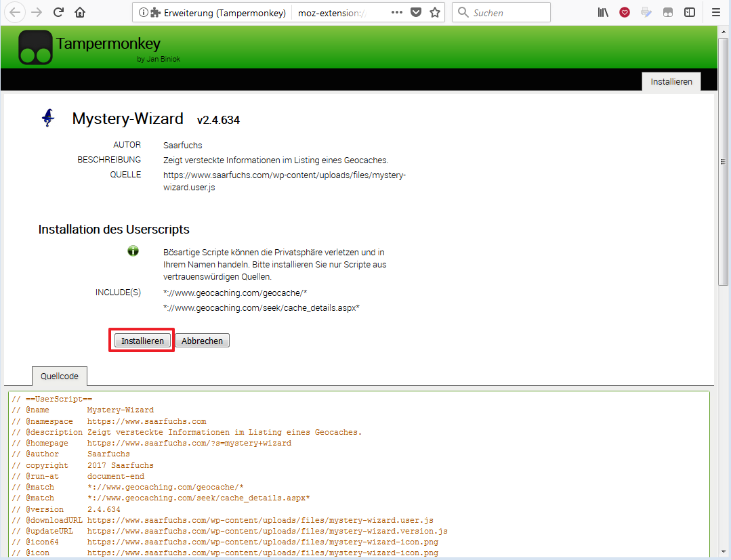Click the 'copyright 2017 Saarfuchs' source line
Image resolution: width=731 pixels, height=560 pixels.
click(x=83, y=465)
